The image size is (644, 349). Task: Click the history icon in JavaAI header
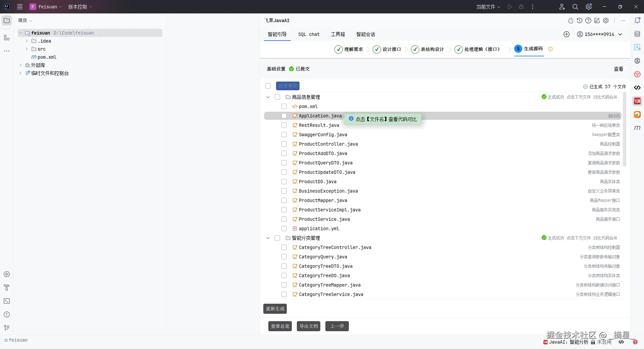(580, 20)
